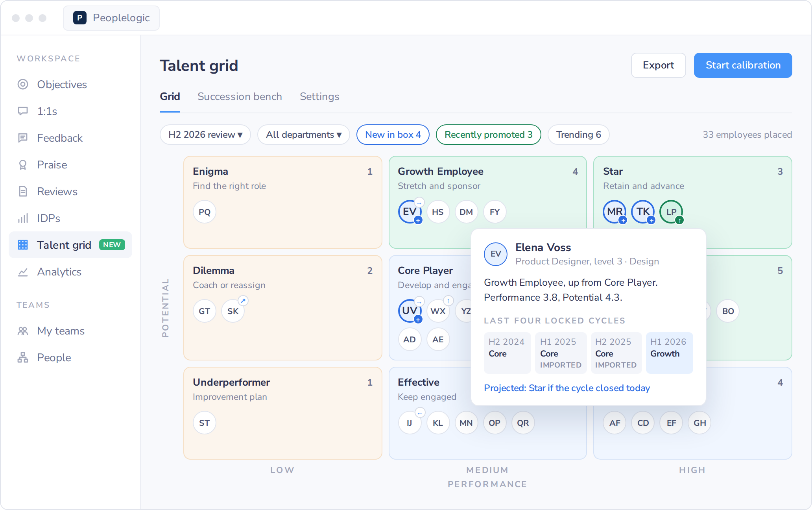Click the My teams group icon

pos(23,331)
